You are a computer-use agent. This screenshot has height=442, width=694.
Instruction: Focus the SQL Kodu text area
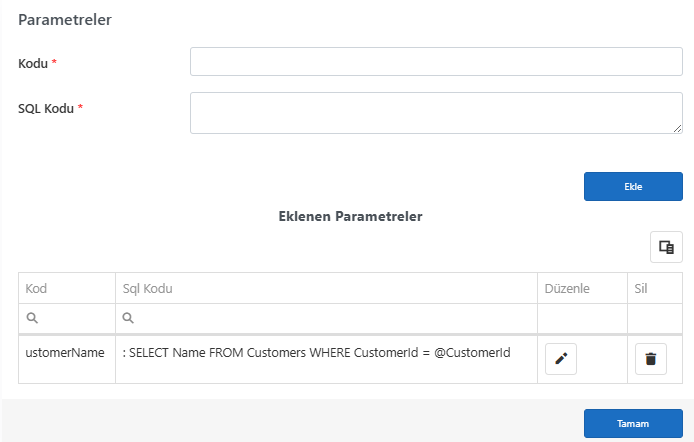point(436,113)
